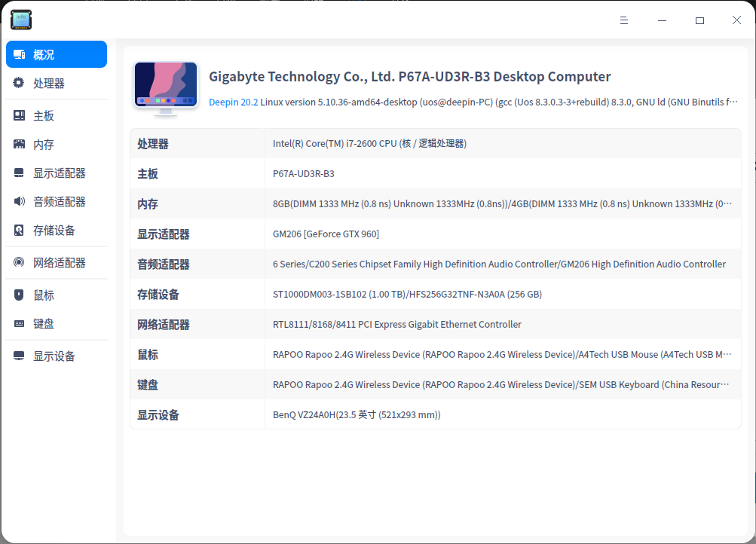Click the 键盘 row label in table
The image size is (756, 544).
148,385
